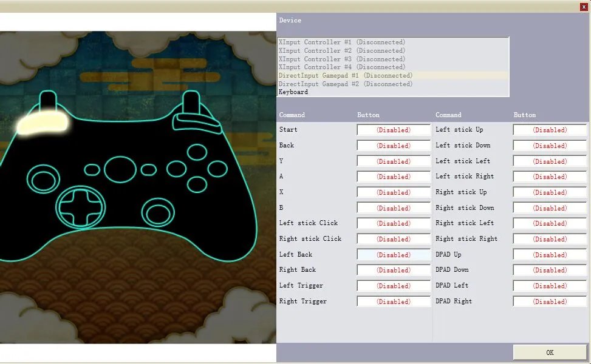Click the left trigger on controller image
591x364 pixels.
[49, 99]
